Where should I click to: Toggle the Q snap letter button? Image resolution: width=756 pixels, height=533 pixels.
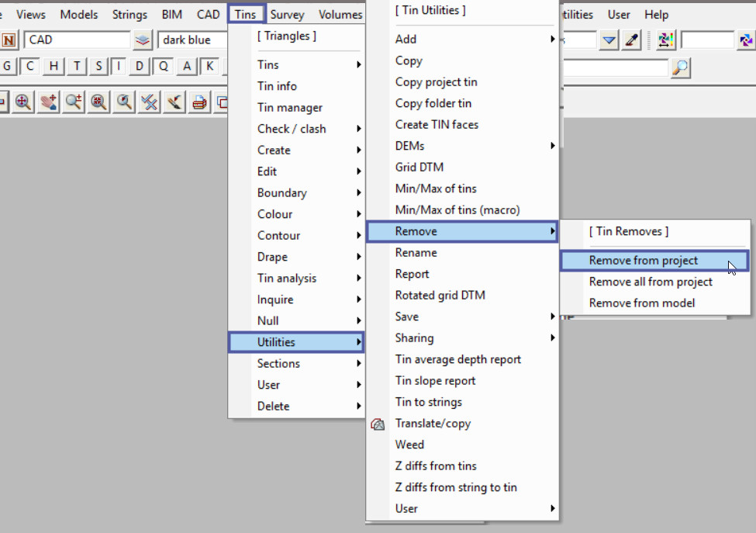point(164,67)
